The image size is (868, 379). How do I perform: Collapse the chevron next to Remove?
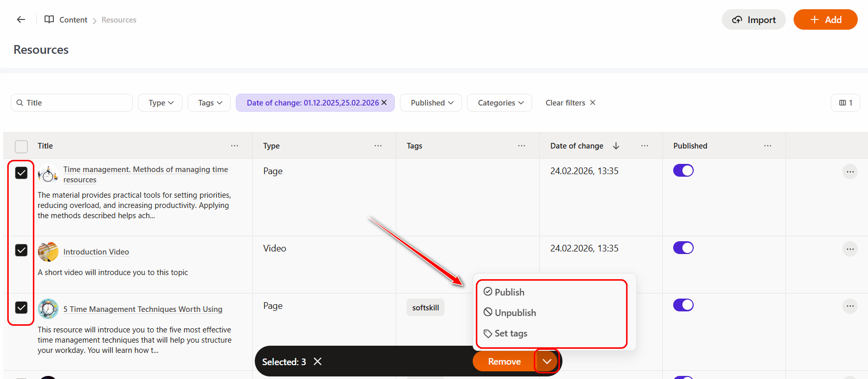[x=547, y=362]
